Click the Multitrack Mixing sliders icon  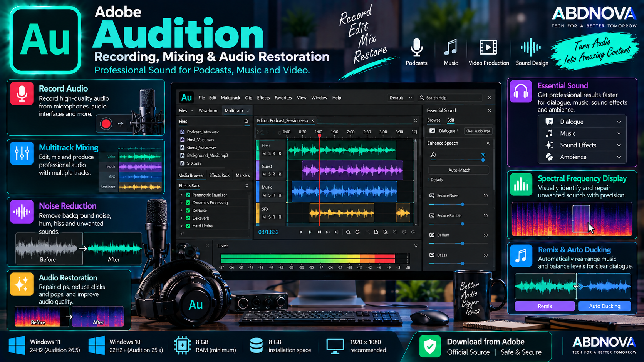pos(22,153)
